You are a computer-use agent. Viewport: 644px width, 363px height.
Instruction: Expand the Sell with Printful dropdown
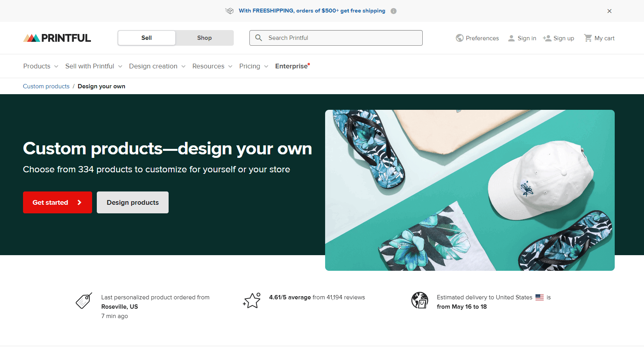[x=94, y=66]
